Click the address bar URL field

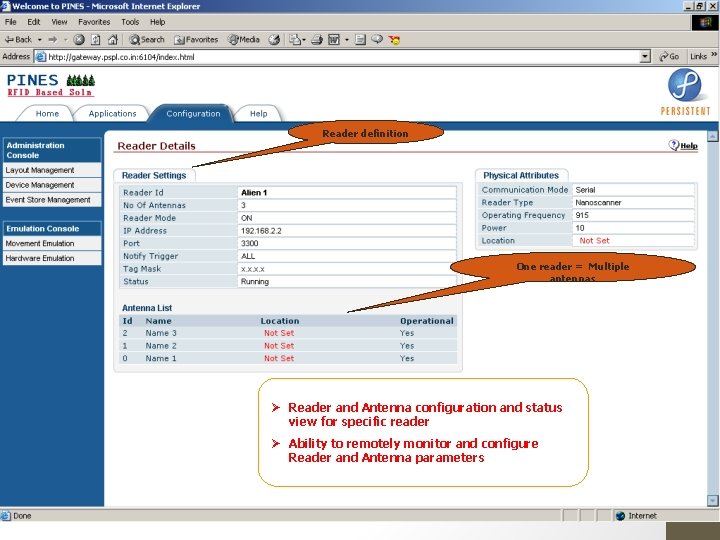coord(342,57)
